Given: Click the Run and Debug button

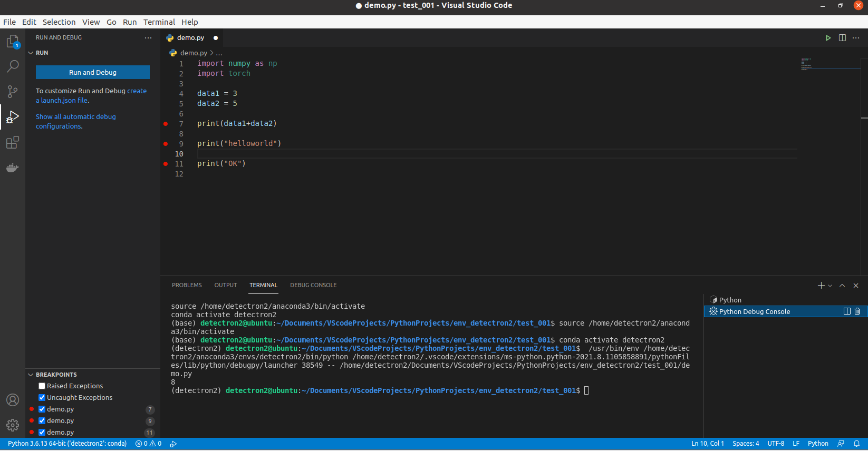Looking at the screenshot, I should [93, 72].
